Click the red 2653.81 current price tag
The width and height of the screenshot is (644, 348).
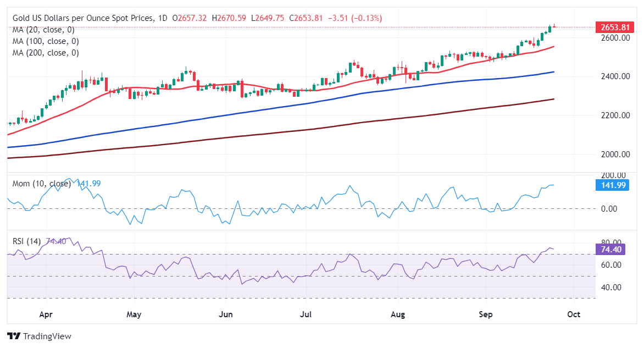[614, 27]
